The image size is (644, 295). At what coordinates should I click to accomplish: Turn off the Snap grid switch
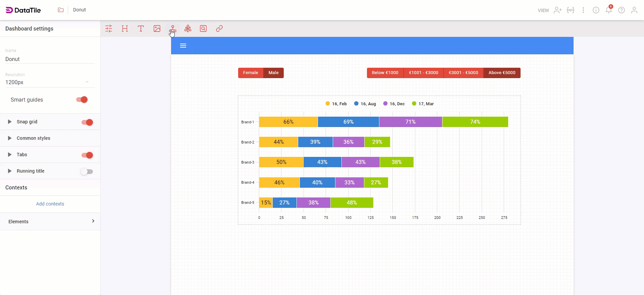[x=87, y=122]
